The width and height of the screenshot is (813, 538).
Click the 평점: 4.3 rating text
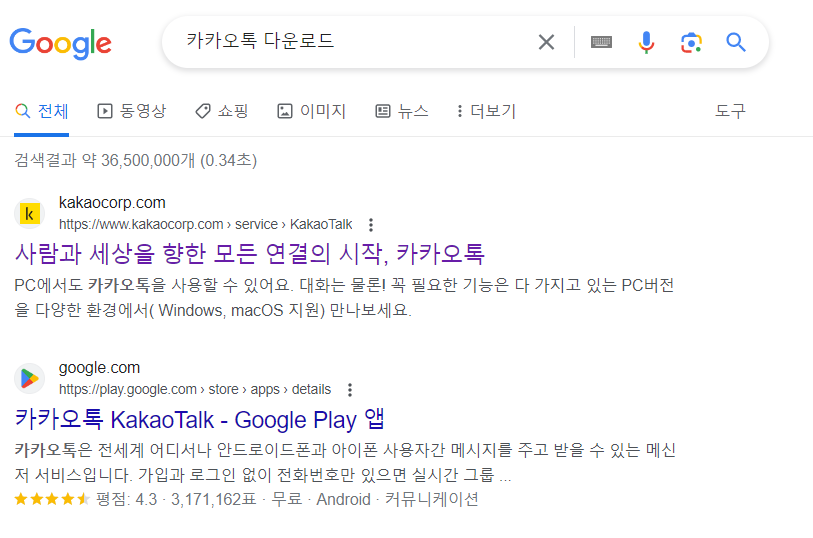point(127,499)
